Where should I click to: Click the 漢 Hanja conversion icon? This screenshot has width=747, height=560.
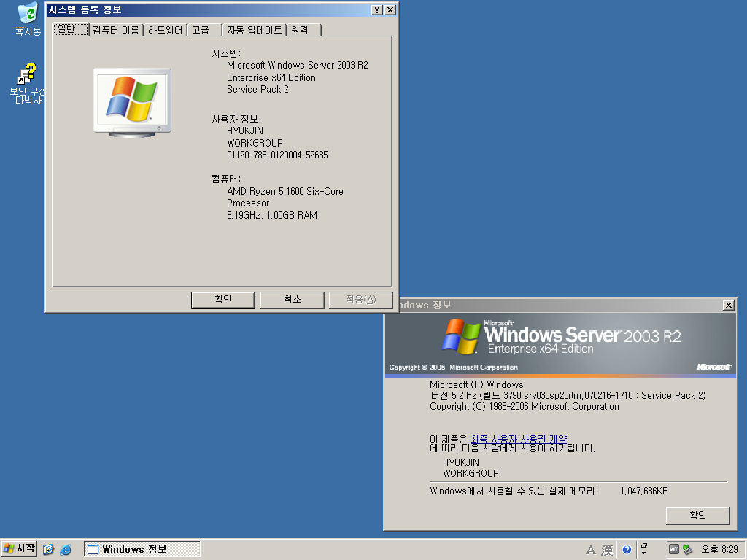607,550
